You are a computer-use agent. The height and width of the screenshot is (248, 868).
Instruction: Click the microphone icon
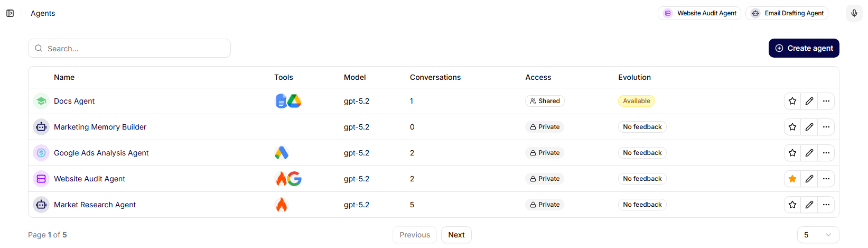point(854,13)
